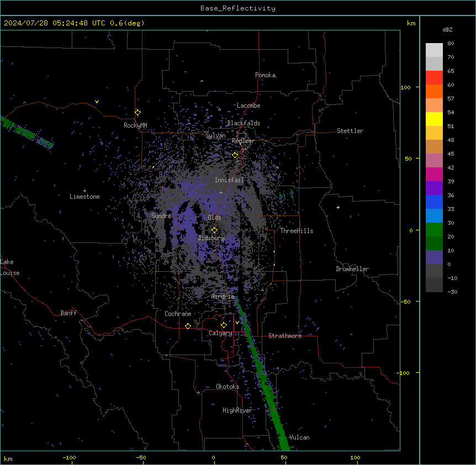Screen dimensions: 476x465
Task: Select the Olds town label
Action: 214,218
